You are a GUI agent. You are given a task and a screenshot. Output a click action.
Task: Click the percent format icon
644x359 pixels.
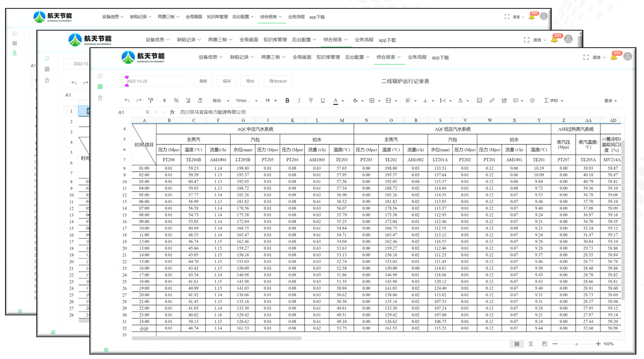coord(176,101)
